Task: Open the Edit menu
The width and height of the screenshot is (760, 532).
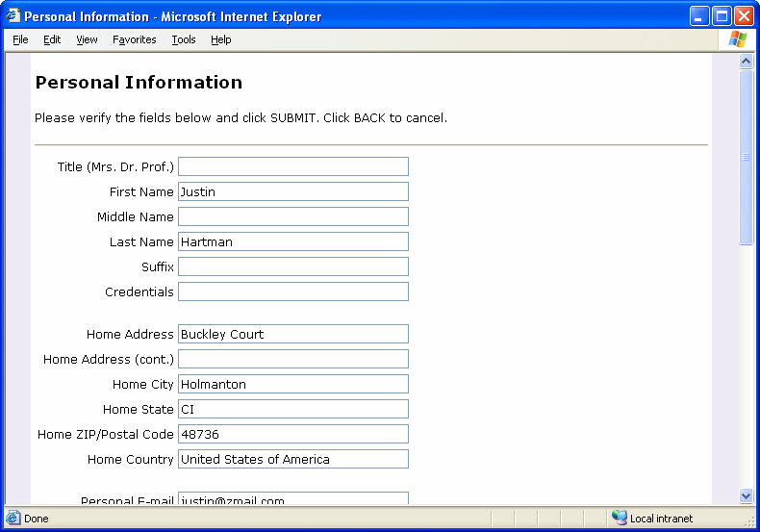Action: pos(52,39)
